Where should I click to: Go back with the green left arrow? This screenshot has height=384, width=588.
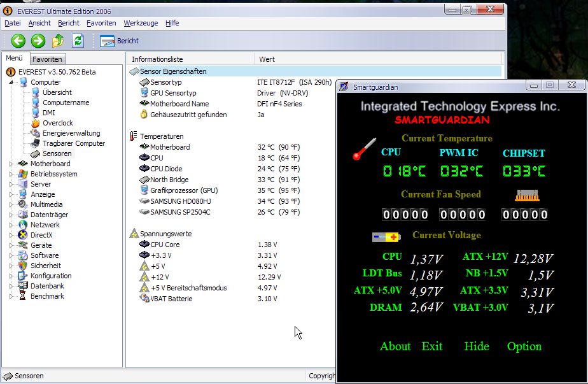tap(18, 41)
